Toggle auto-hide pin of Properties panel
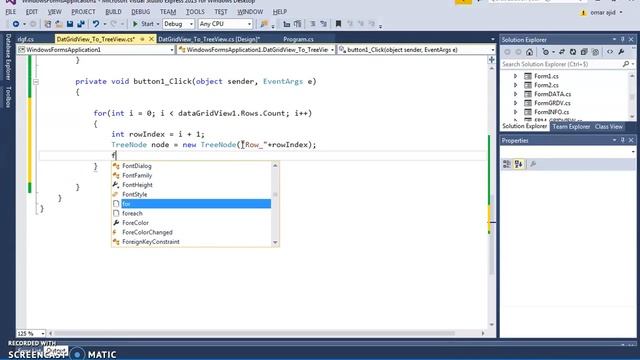 pos(623,140)
